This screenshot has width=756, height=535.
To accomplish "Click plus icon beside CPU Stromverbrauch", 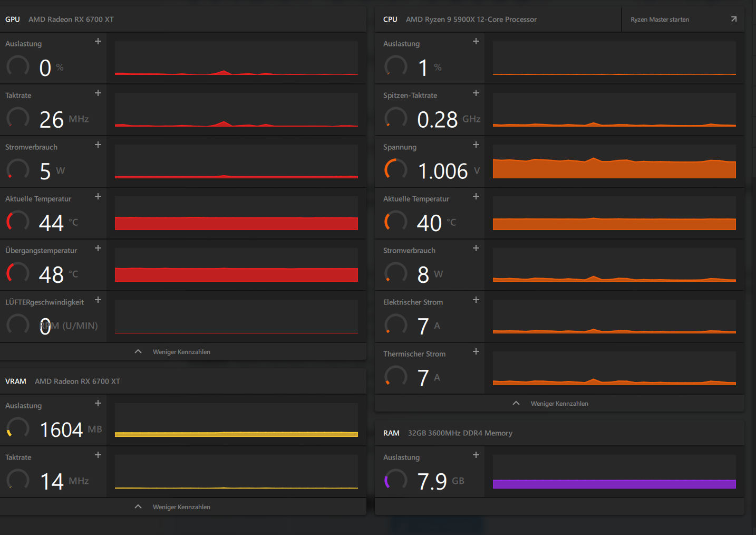I will pos(476,248).
